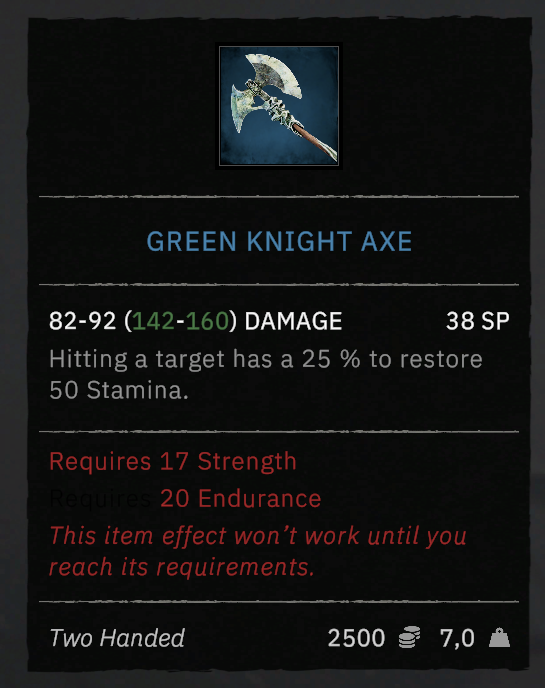The height and width of the screenshot is (688, 545).
Task: Click the 7,0 weight value
Action: coord(457,638)
